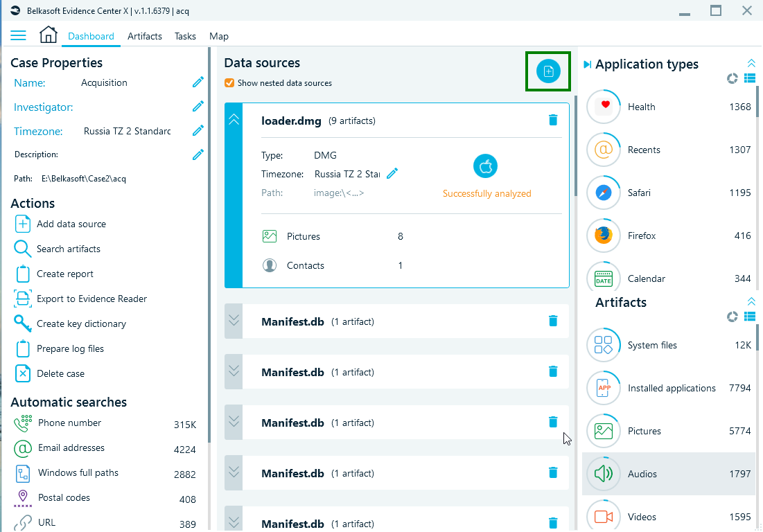Open Email addresses automatic search
Viewport: 763px width, 532px height.
point(105,448)
